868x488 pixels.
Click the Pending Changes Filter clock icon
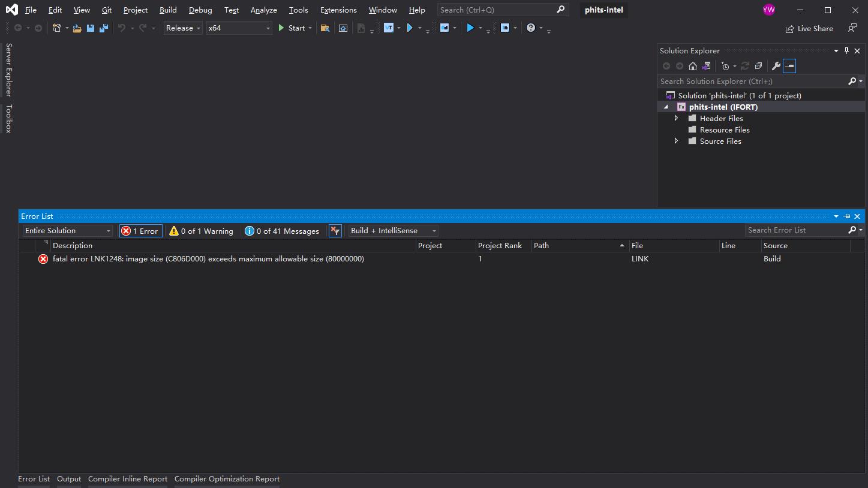click(x=725, y=66)
